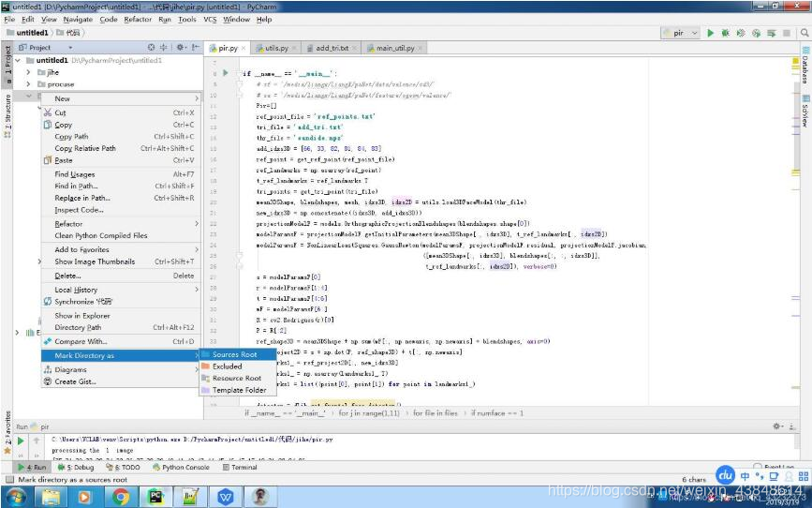Open the 6: TODO tool window
Image resolution: width=812 pixels, height=508 pixels.
coord(123,467)
